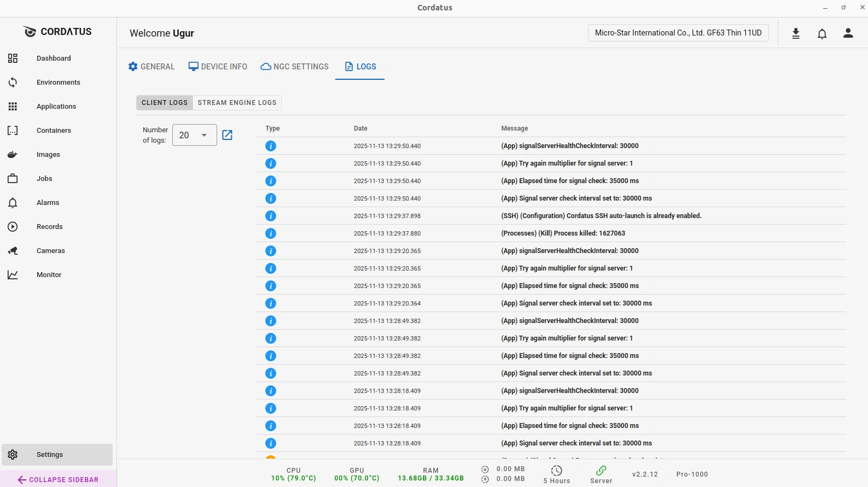The height and width of the screenshot is (487, 868).
Task: Open the number of logs dropdown
Action: point(195,135)
